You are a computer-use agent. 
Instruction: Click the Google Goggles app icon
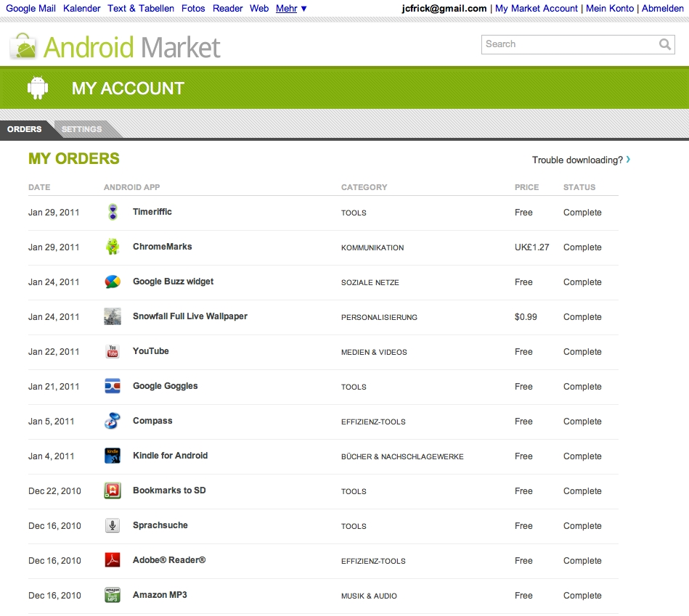pos(113,386)
